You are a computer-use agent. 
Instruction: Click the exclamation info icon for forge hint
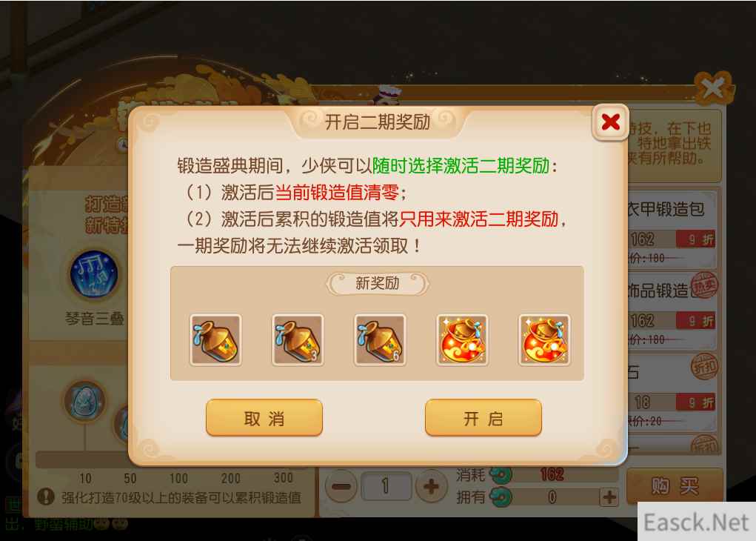pyautogui.click(x=45, y=497)
